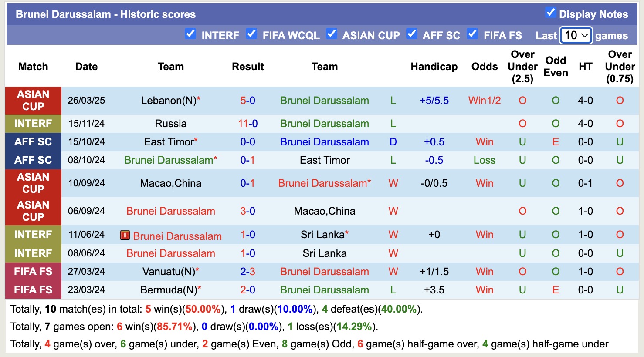The width and height of the screenshot is (644, 357).
Task: Uncheck the INTERF filter checkbox
Action: 190,34
